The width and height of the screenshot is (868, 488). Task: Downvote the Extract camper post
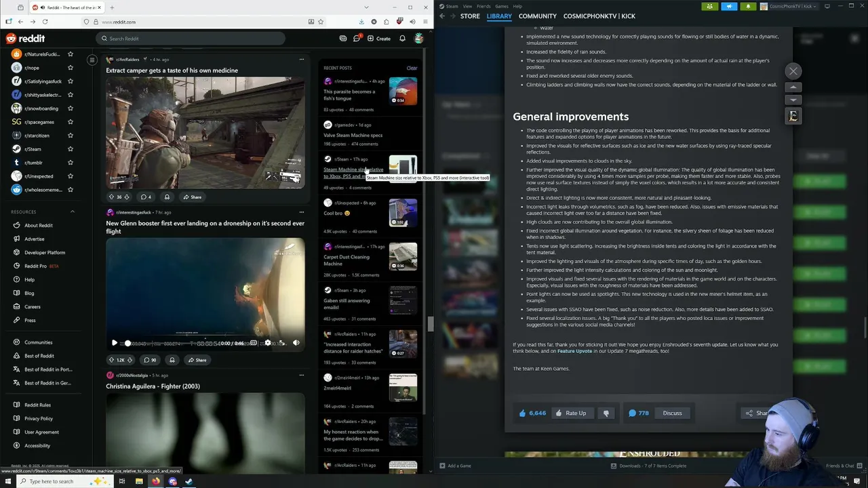pyautogui.click(x=126, y=197)
